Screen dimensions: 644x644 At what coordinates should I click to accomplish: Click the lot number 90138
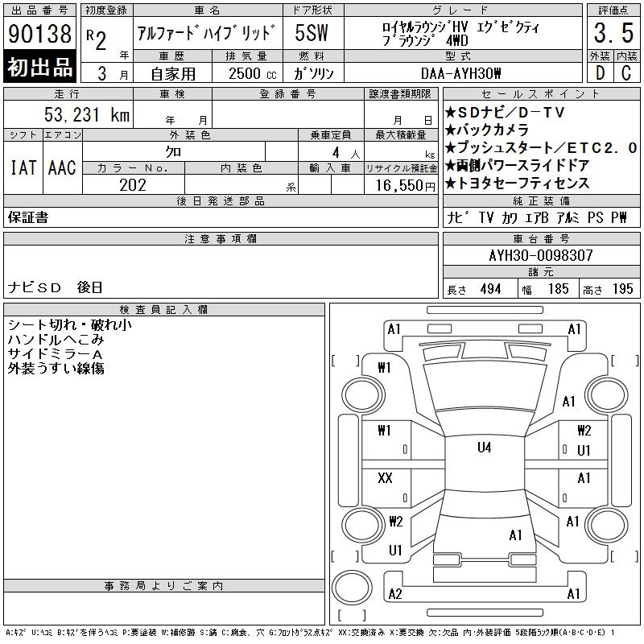click(x=39, y=34)
